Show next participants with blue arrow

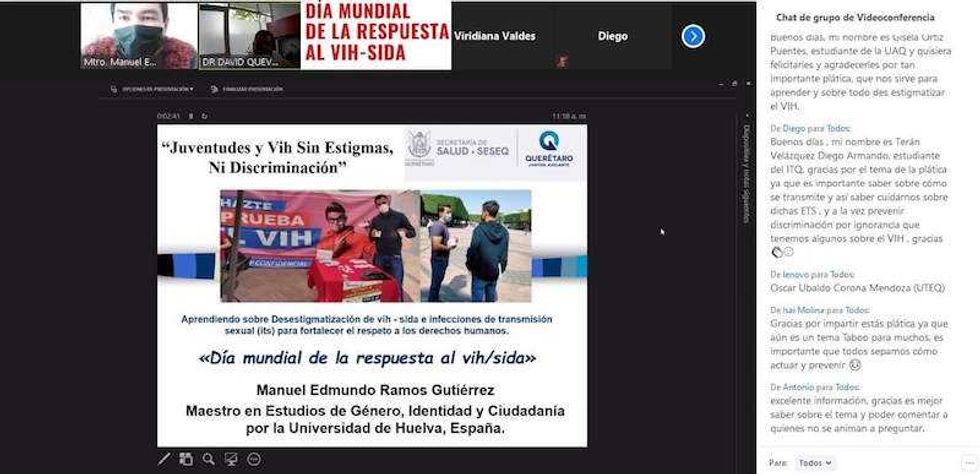coord(693,36)
